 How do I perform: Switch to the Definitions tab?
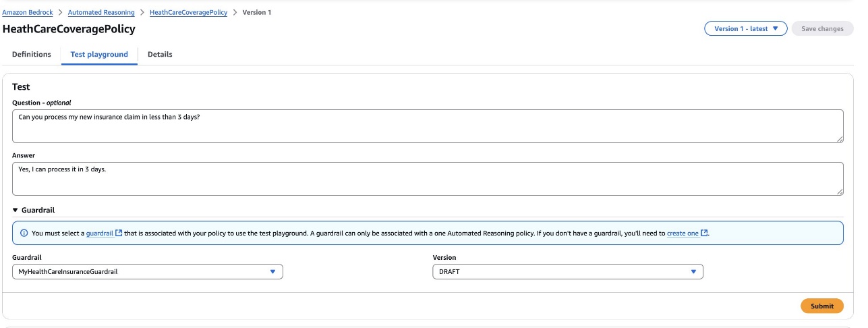coord(32,55)
